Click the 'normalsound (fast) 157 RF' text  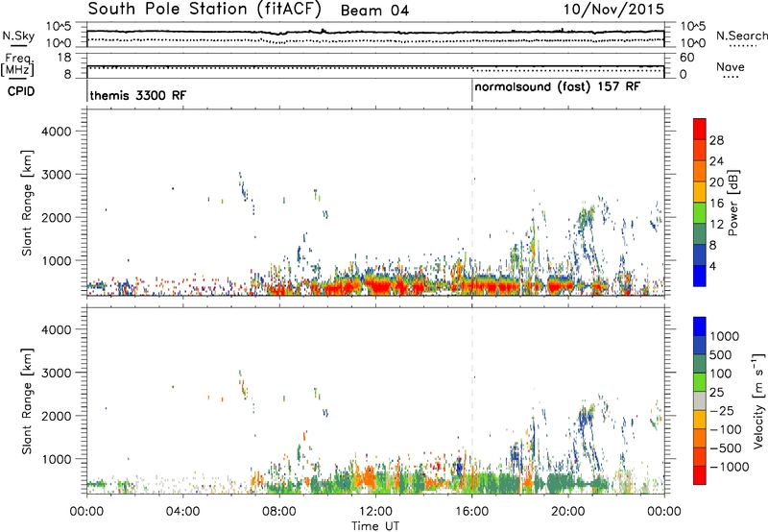[558, 87]
